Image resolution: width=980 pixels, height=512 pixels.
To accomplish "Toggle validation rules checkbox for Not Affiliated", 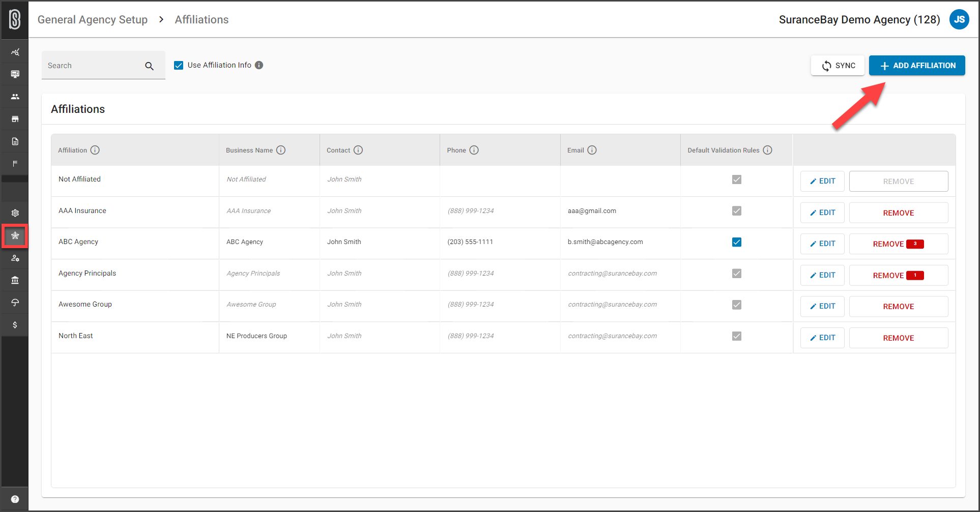I will pyautogui.click(x=737, y=179).
